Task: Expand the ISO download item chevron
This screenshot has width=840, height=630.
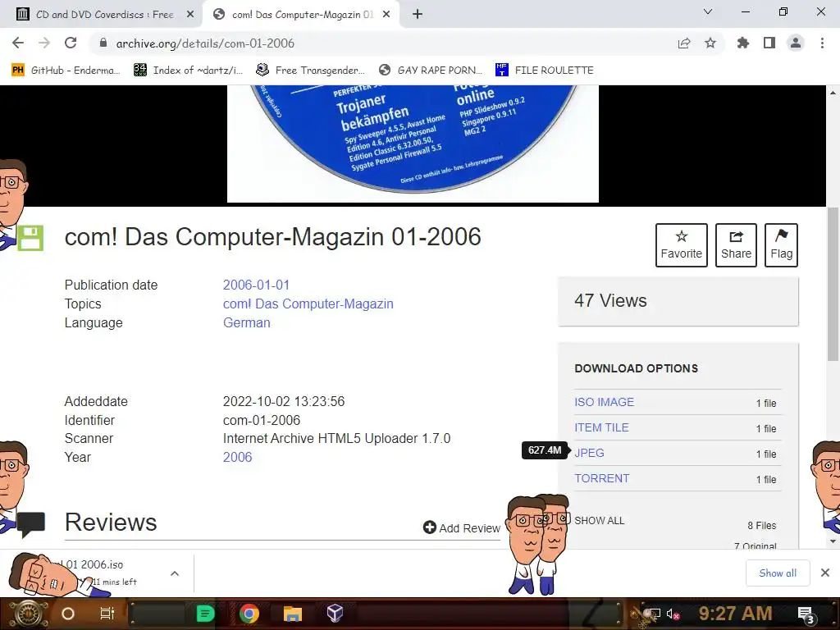Action: point(175,573)
